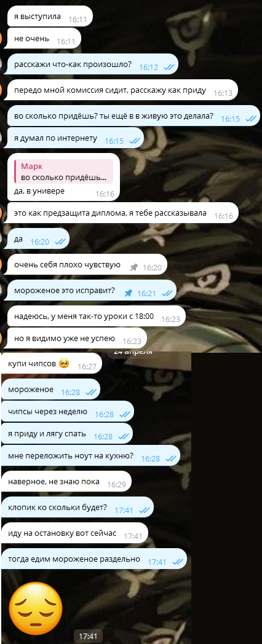The image size is (262, 644).
Task: Click the '24 апреля' date badge
Action: pos(133,353)
